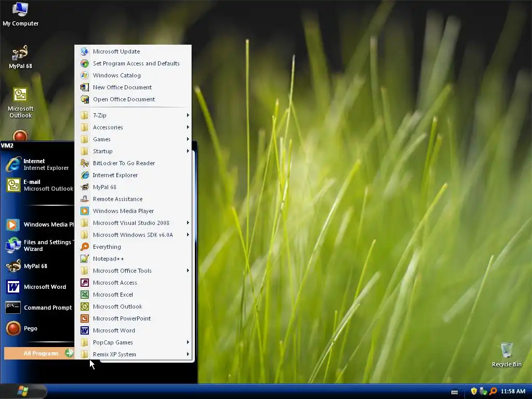Expand the Accessories submenu arrow
532x399 pixels.
click(188, 127)
